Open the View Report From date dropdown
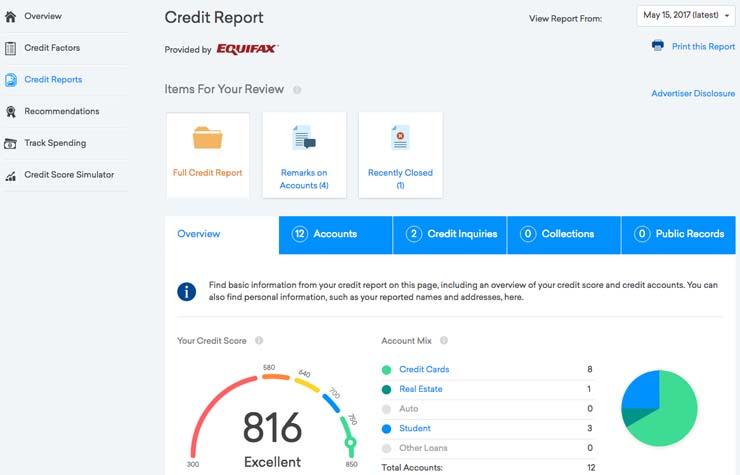The width and height of the screenshot is (740, 475). (x=686, y=16)
